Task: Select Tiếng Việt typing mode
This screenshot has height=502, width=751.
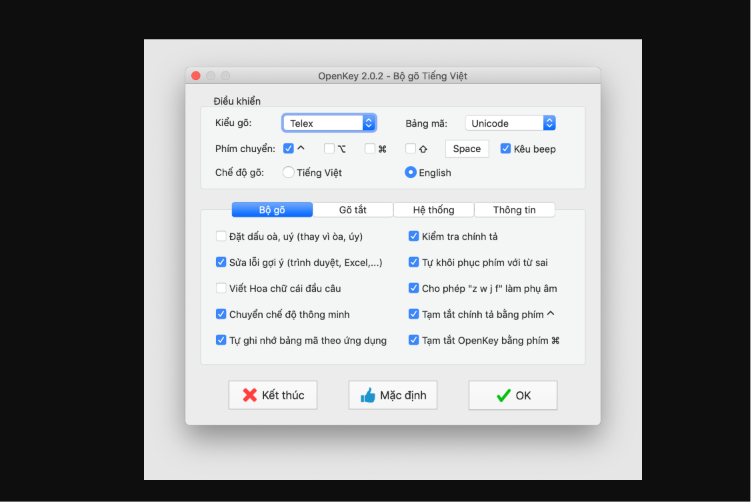Action: (x=288, y=172)
